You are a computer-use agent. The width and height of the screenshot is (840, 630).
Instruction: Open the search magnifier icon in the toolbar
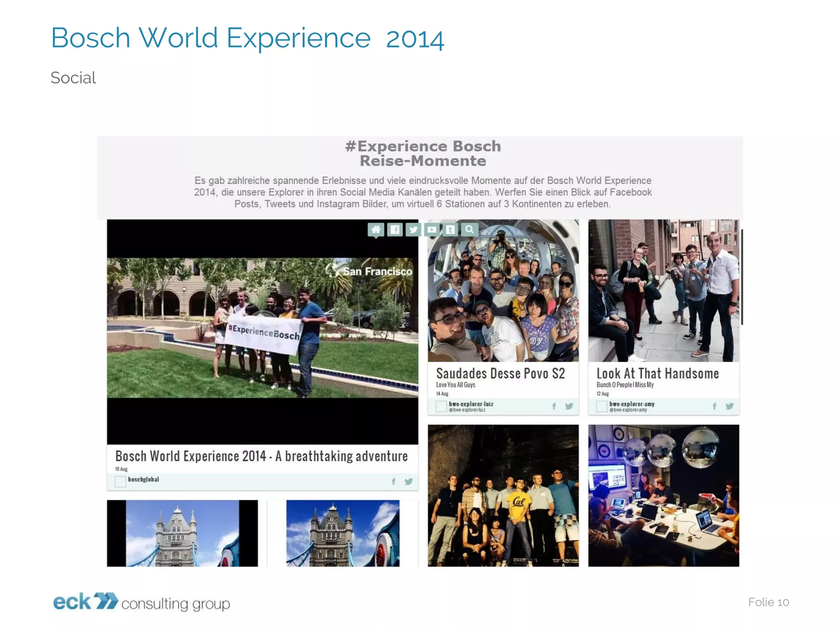469,230
